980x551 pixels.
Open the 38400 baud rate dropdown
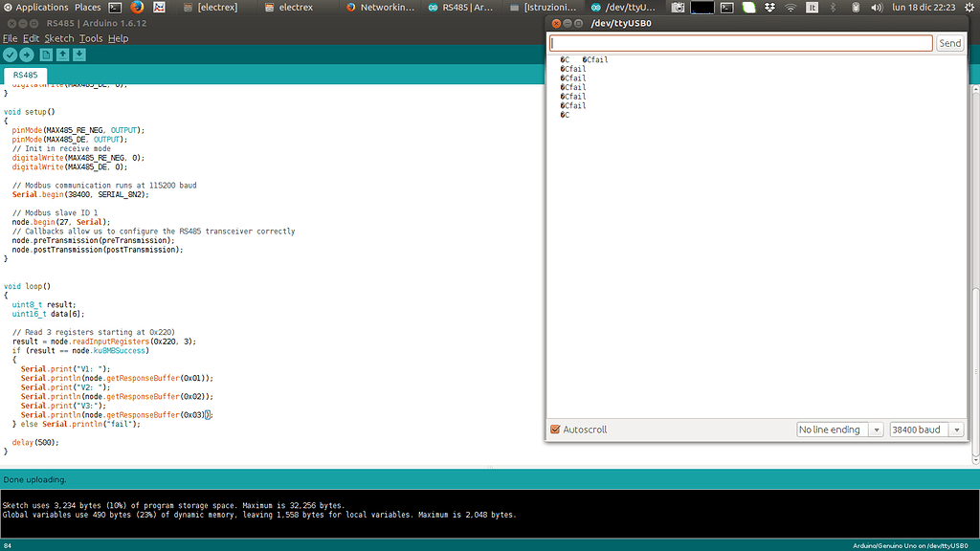[926, 430]
